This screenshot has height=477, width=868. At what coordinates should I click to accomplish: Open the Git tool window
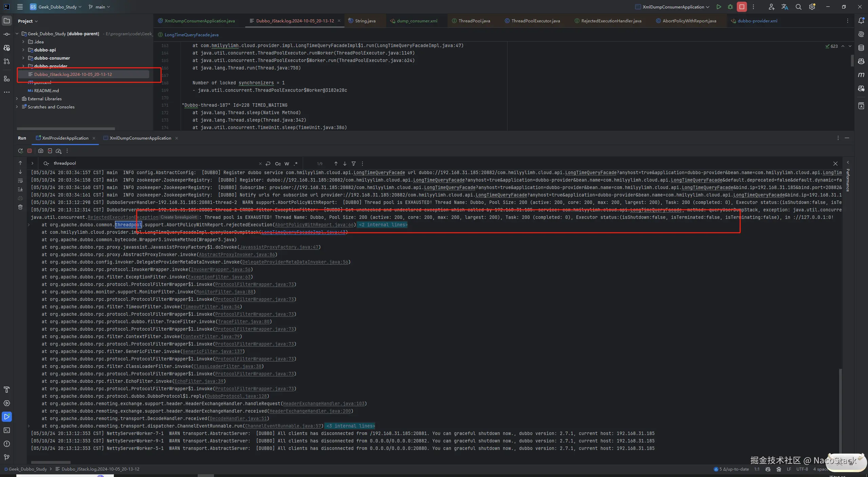(x=7, y=457)
